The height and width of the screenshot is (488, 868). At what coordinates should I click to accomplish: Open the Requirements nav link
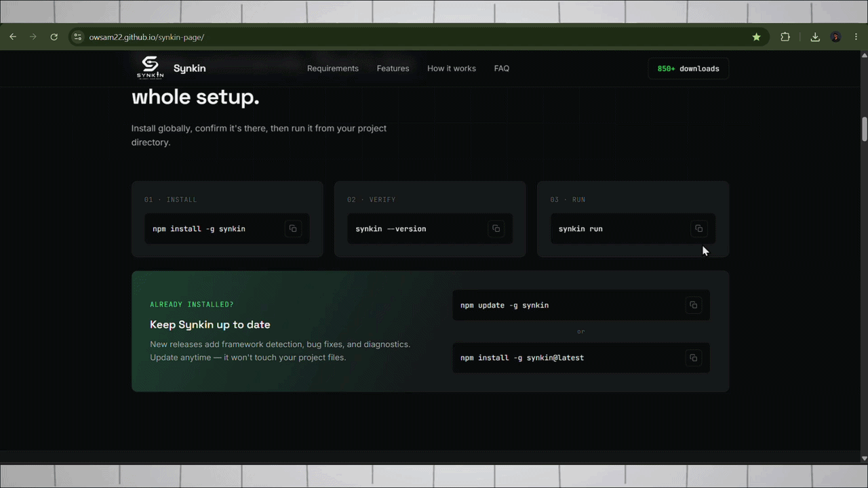pos(333,68)
